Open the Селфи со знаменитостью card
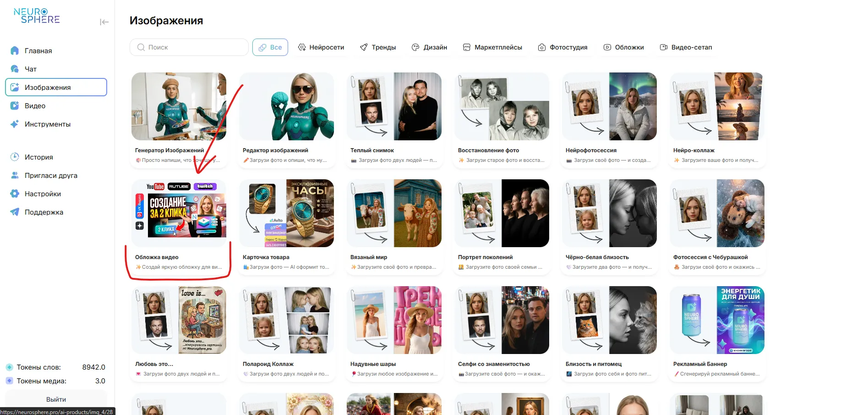Image resolution: width=868 pixels, height=415 pixels. point(502,333)
